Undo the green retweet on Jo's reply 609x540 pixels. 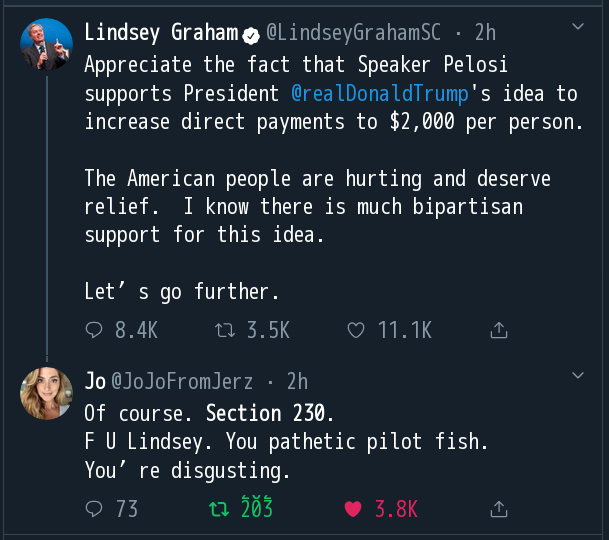click(217, 509)
